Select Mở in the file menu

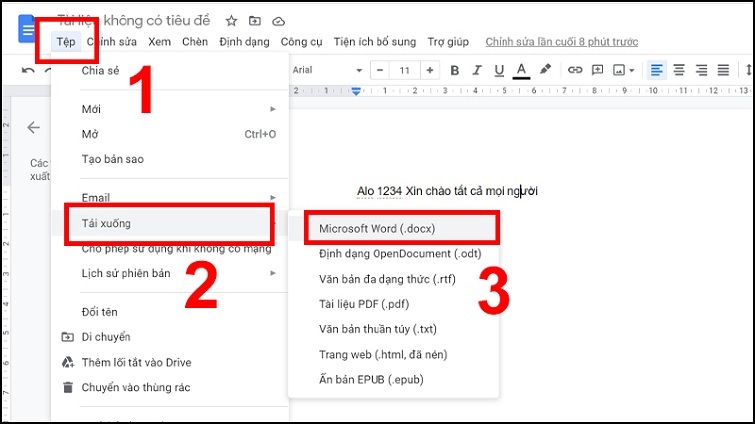(x=169, y=134)
